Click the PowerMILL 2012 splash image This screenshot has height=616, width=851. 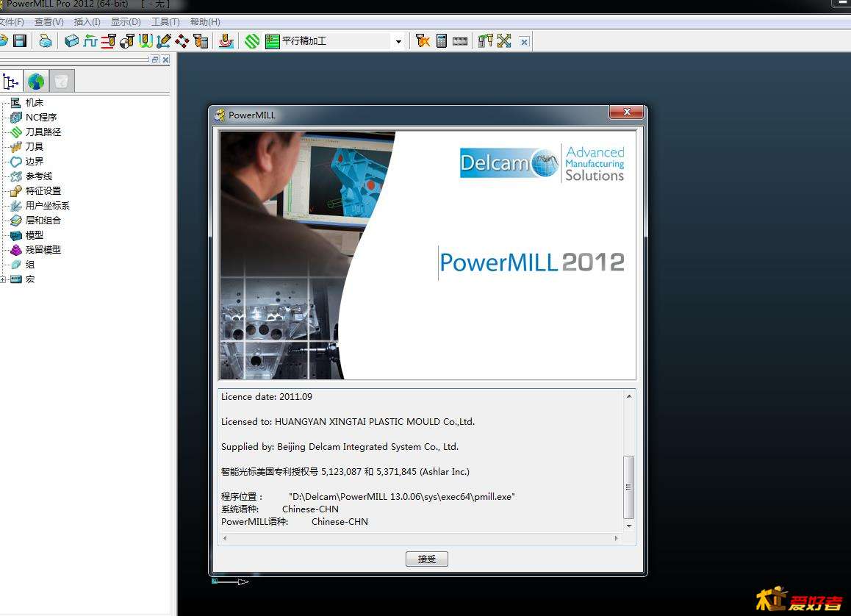click(x=427, y=255)
